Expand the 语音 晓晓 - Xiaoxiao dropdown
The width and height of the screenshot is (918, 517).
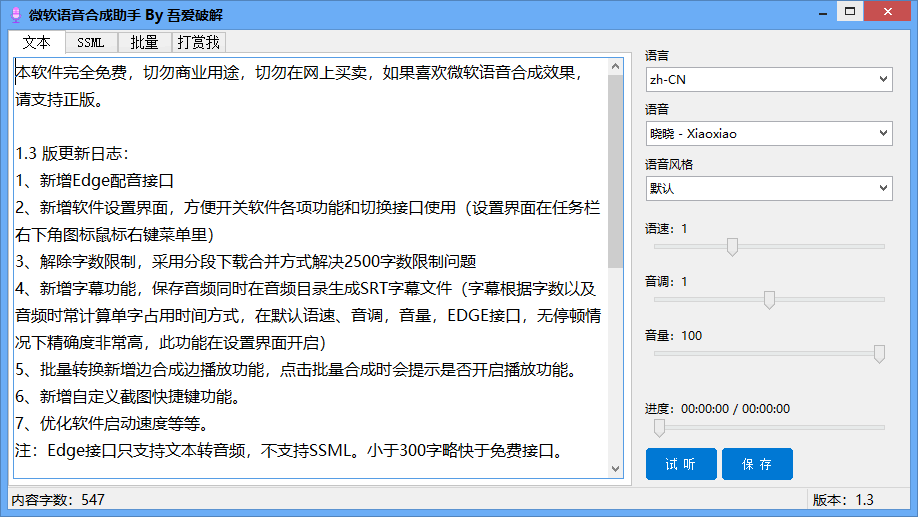point(769,133)
